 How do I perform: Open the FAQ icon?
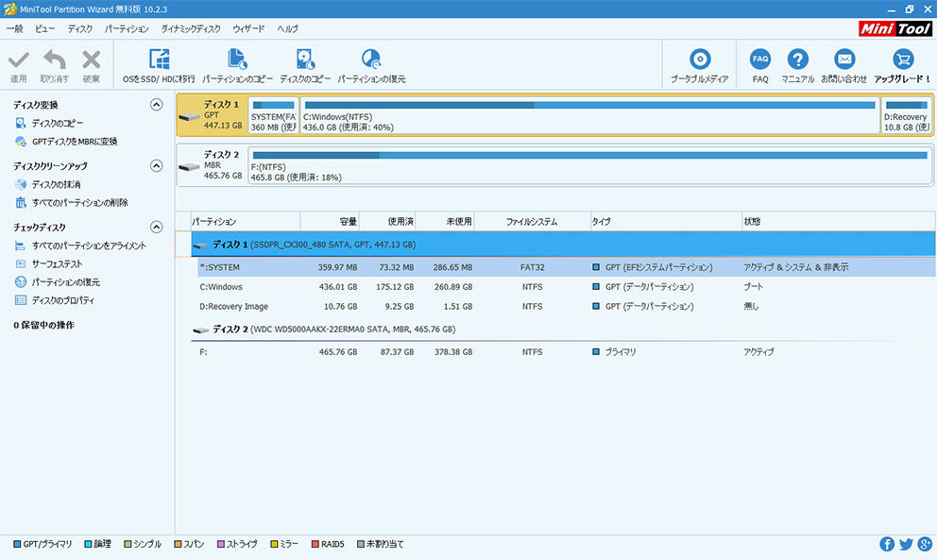coord(760,59)
